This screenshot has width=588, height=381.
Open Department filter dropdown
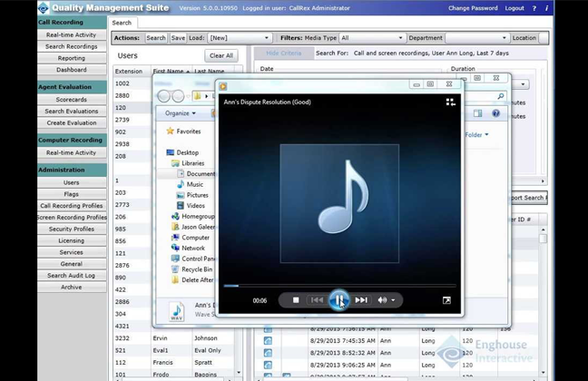click(477, 38)
